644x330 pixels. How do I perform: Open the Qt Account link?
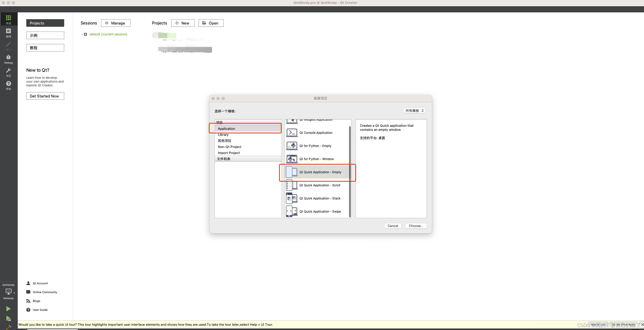point(40,283)
